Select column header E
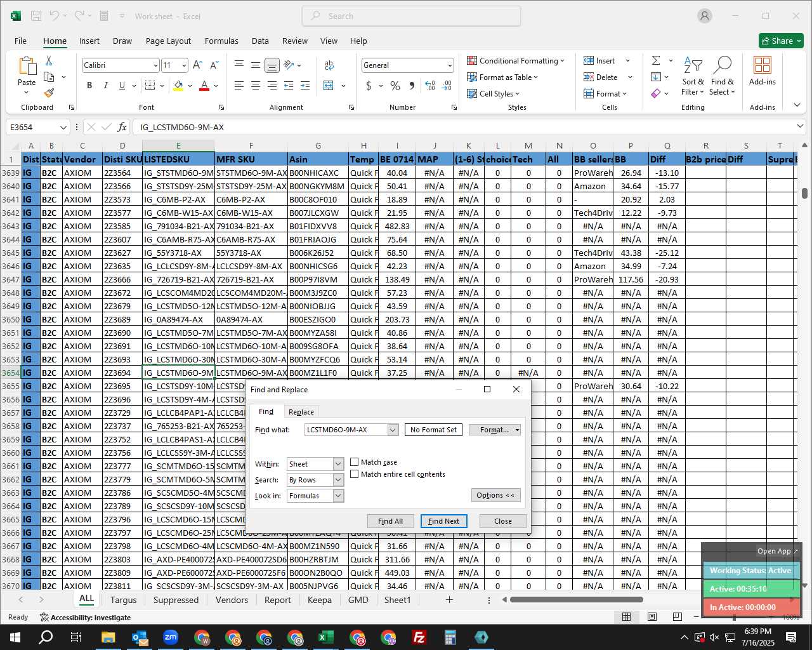The image size is (812, 650). (178, 145)
